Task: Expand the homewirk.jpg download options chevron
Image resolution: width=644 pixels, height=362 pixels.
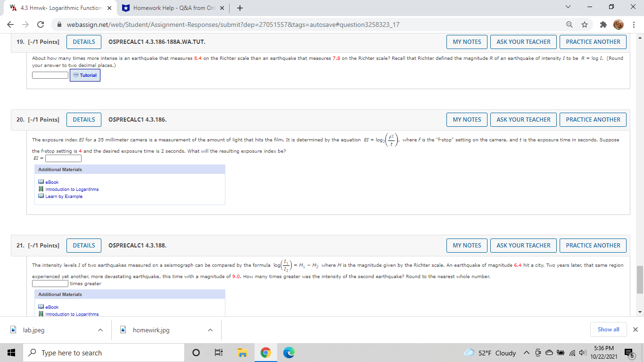Action: point(210,330)
